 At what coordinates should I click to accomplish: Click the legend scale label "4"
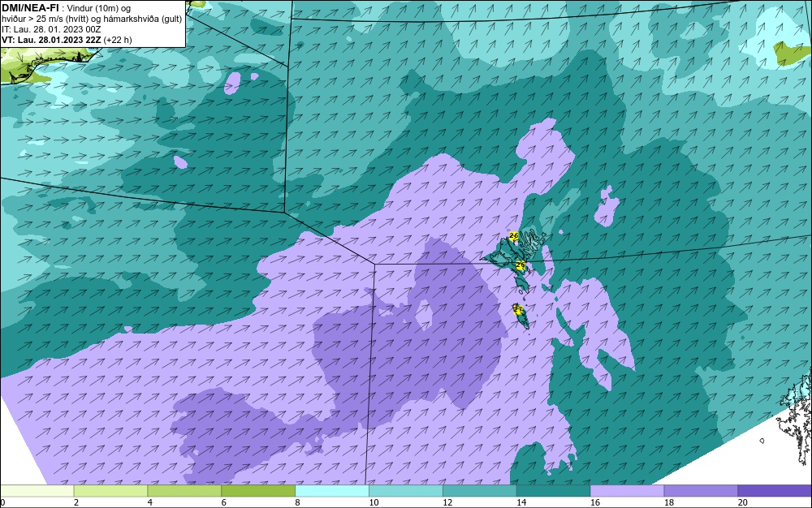149,502
